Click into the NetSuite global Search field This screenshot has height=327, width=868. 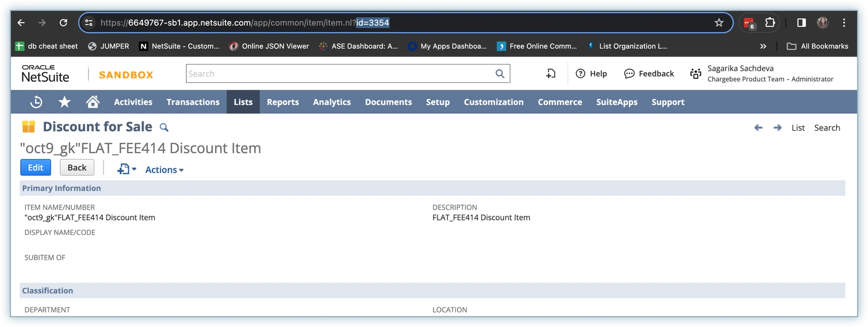click(339, 74)
